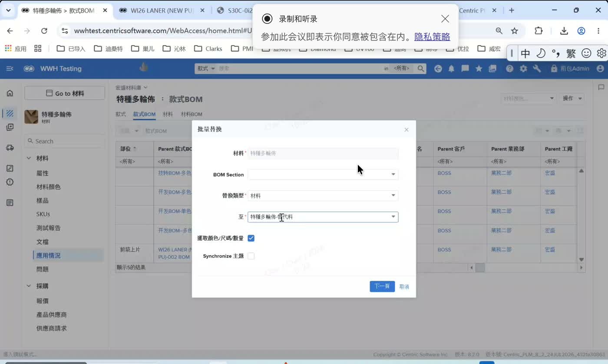Viewport: 608px width, 364px height.
Task: Open the alert icon in left sidebar
Action: [10, 182]
